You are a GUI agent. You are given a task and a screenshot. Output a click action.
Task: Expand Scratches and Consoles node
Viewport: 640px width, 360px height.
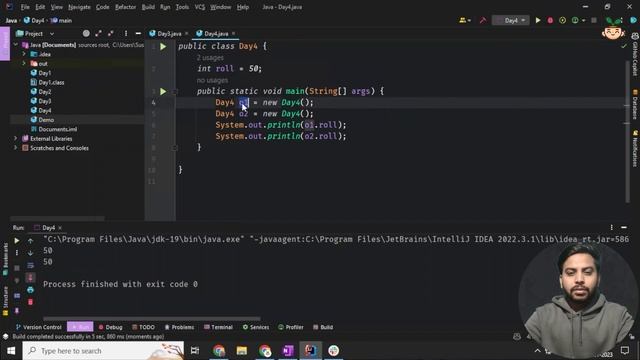tap(16, 148)
